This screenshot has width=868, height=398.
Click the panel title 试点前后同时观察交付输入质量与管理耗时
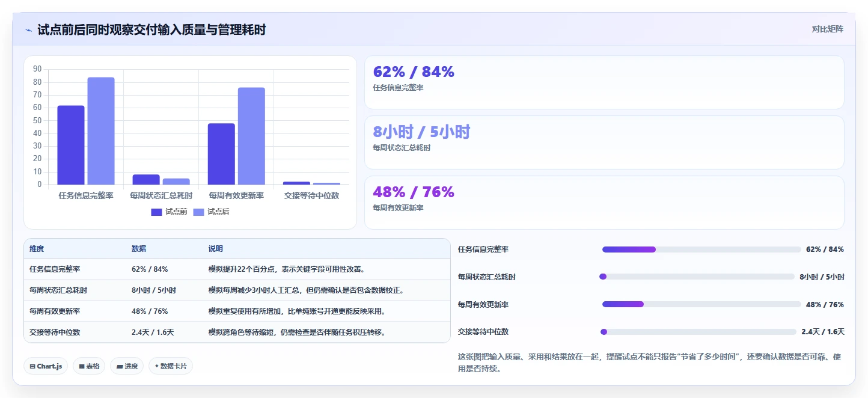tap(151, 30)
